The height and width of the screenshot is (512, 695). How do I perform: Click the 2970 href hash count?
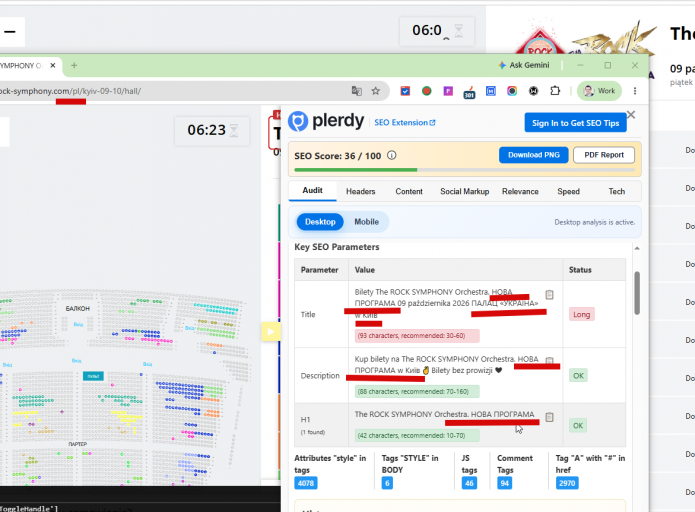pyautogui.click(x=567, y=483)
